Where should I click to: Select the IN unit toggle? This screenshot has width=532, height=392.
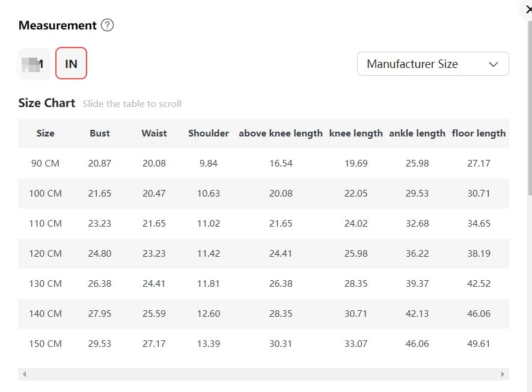tap(71, 64)
